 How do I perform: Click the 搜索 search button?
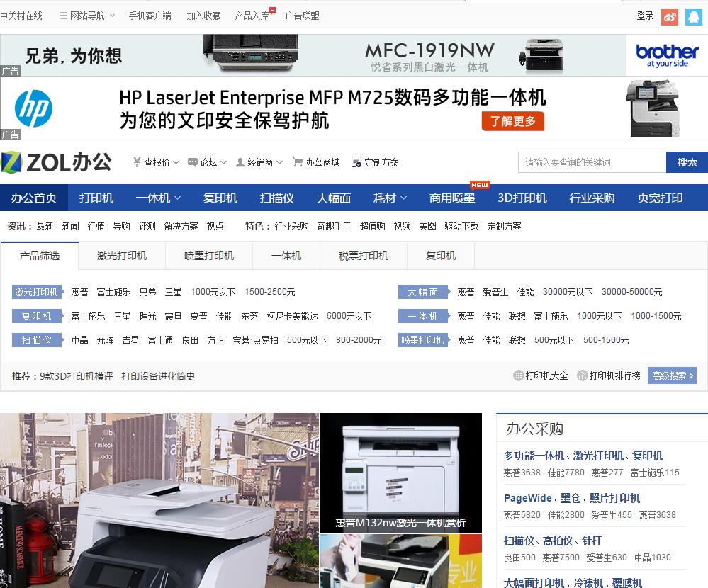click(x=687, y=162)
